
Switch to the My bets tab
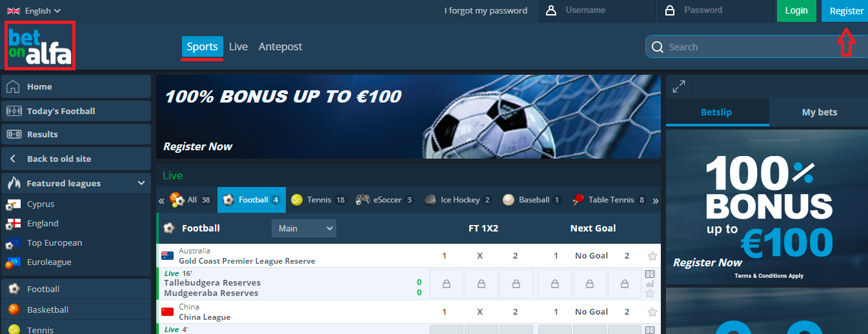click(x=819, y=112)
